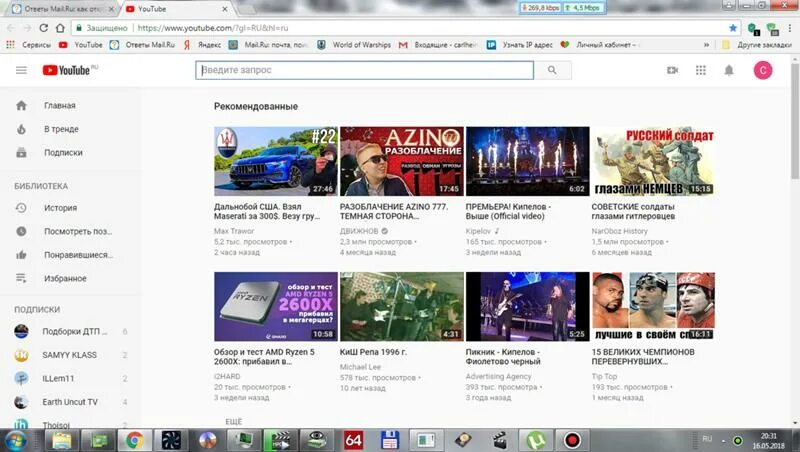Play the AMD Ryzen 5 2600X thumbnail
This screenshot has width=800, height=452.
276,307
